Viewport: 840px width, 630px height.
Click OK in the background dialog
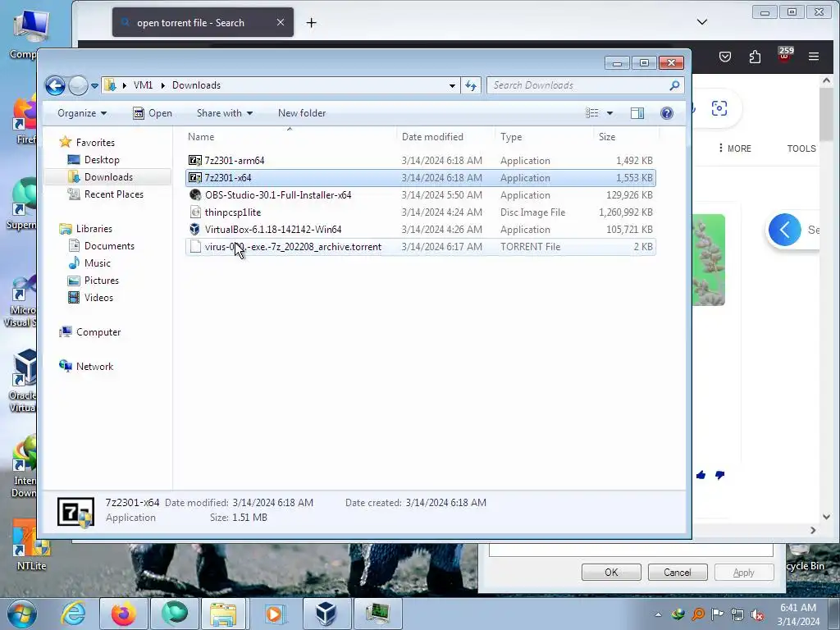[611, 572]
